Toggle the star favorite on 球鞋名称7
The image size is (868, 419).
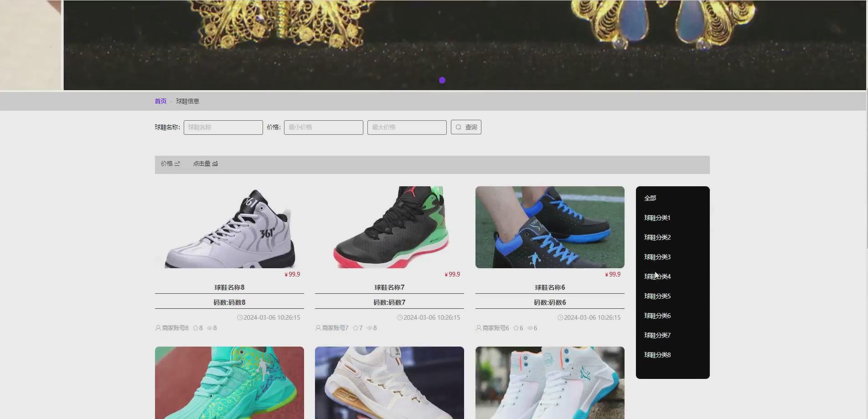pos(355,327)
